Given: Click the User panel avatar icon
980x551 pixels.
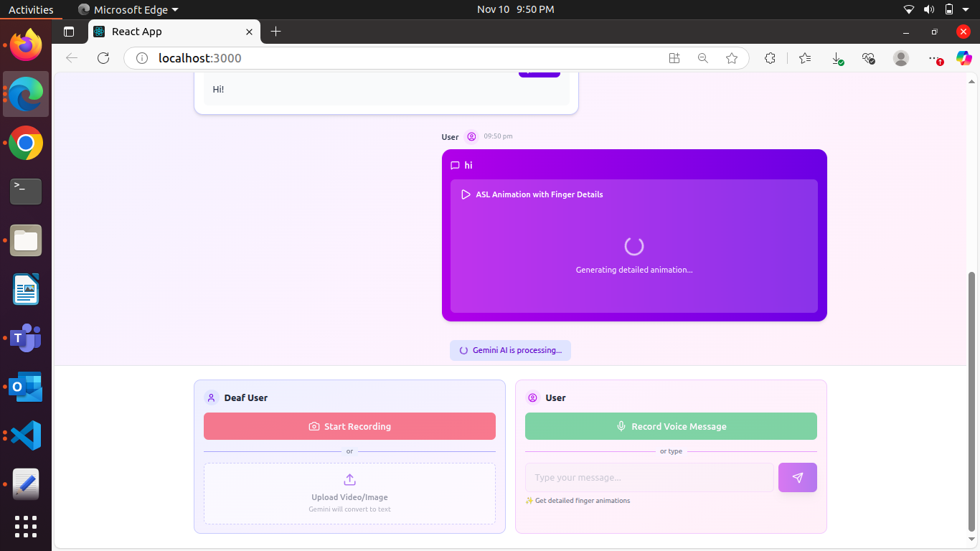Looking at the screenshot, I should click(x=532, y=397).
